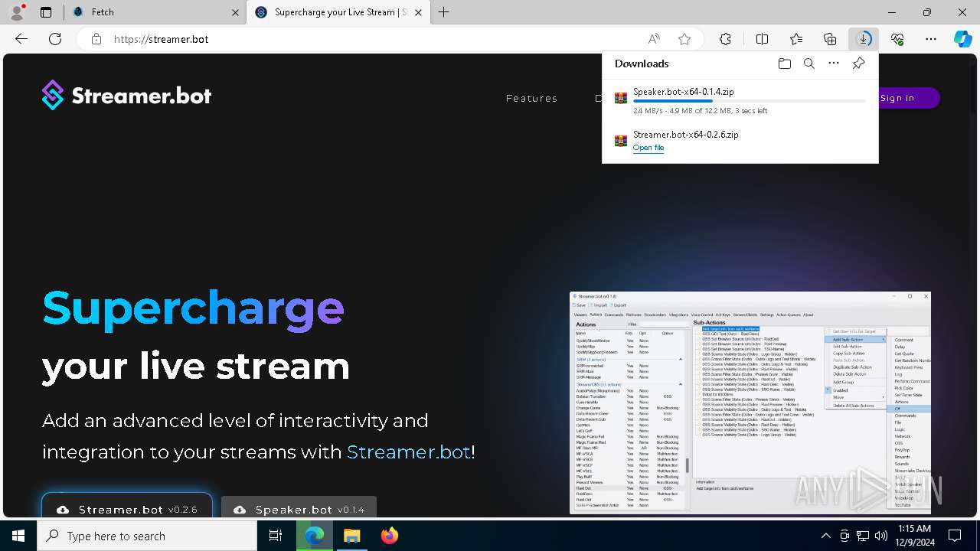
Task: Close the Supercharge your Live Stream tab
Action: coord(418,12)
